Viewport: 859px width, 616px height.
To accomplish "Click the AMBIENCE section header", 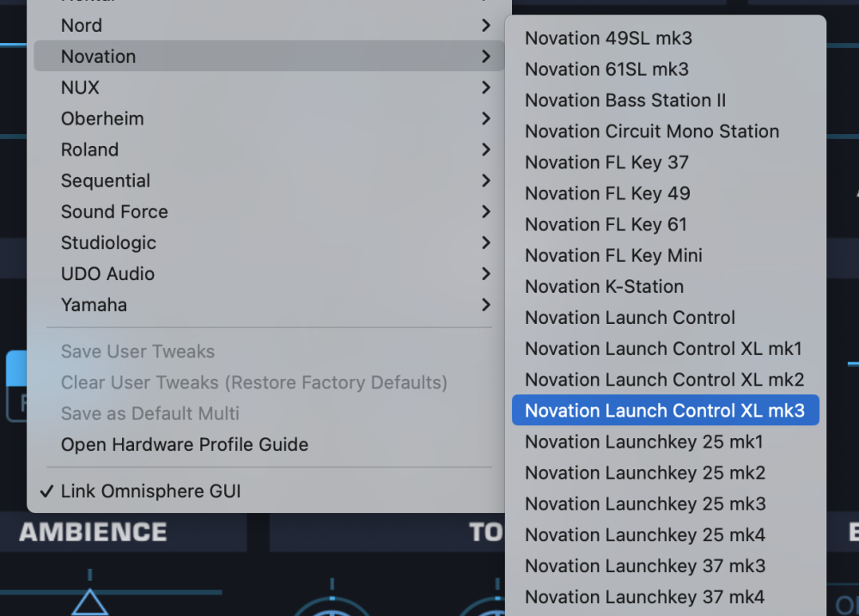I will pyautogui.click(x=93, y=533).
